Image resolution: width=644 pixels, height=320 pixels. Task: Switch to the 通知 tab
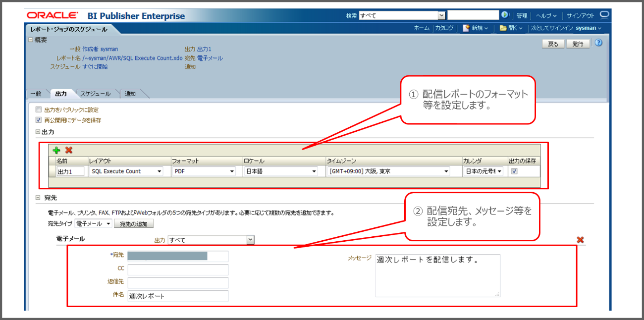coord(130,94)
